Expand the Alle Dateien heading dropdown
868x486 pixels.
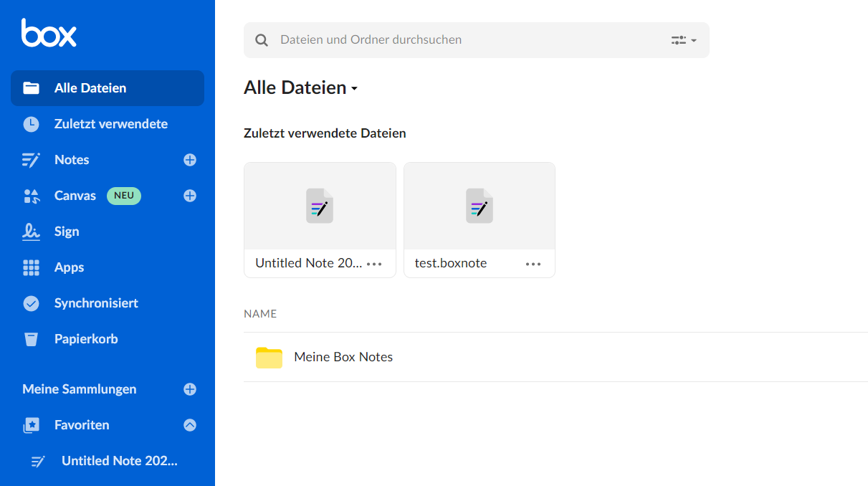pos(354,89)
